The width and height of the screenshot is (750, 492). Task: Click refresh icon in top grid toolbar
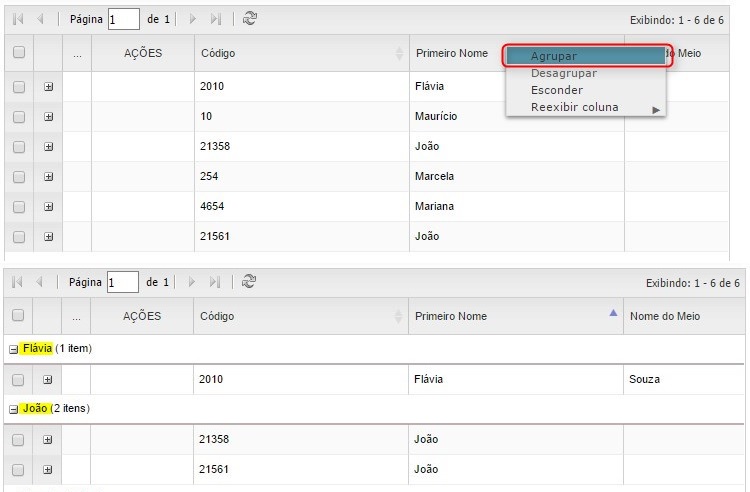(250, 19)
